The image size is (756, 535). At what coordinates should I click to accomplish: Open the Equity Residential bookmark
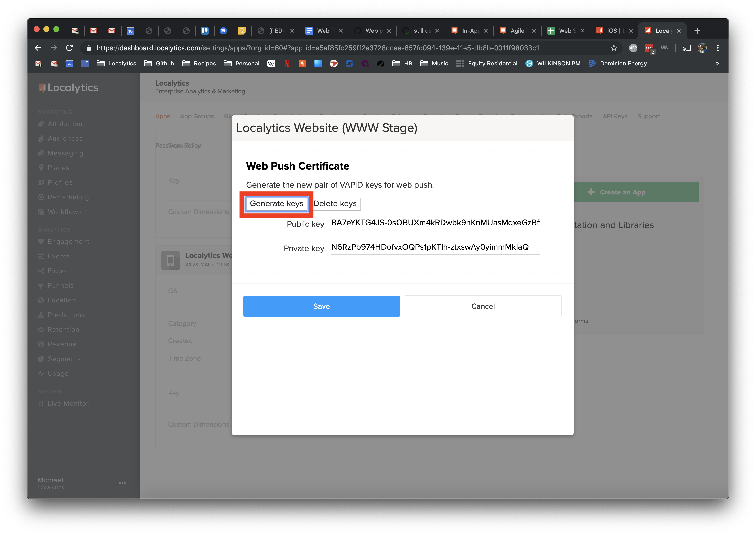486,64
